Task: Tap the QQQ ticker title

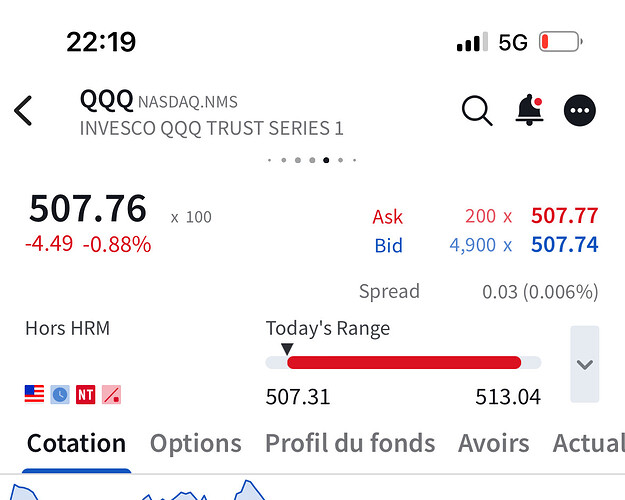Action: pos(106,100)
